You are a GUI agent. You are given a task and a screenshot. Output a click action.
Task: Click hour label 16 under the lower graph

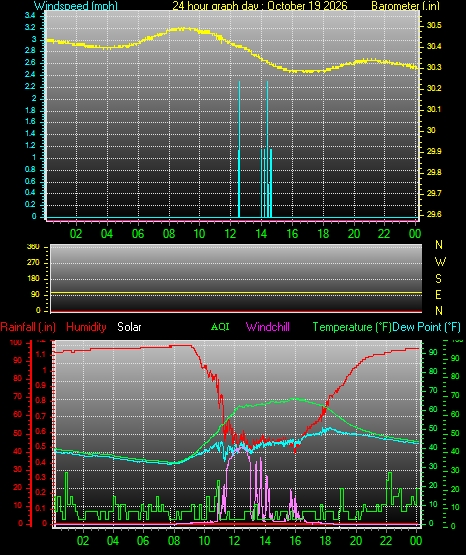[x=295, y=541]
